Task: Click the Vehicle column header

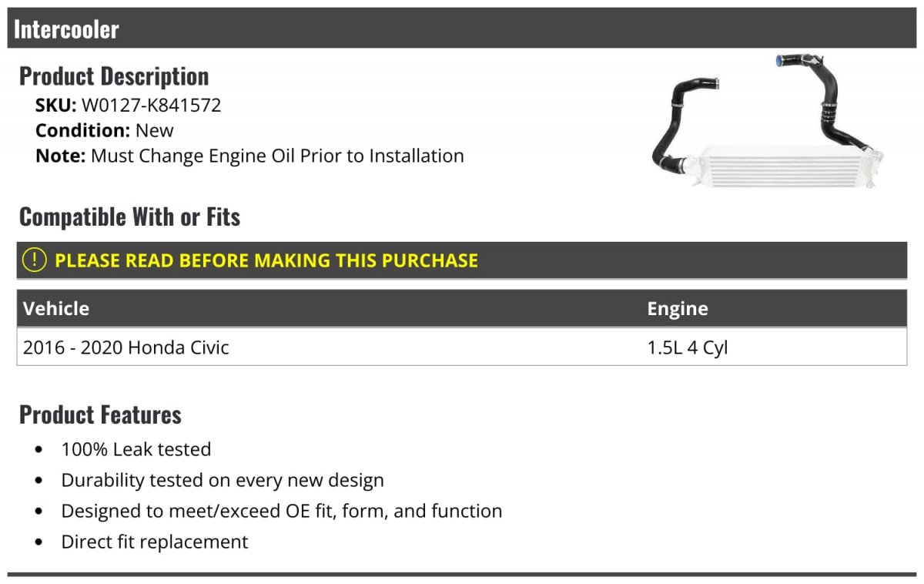Action: click(56, 308)
